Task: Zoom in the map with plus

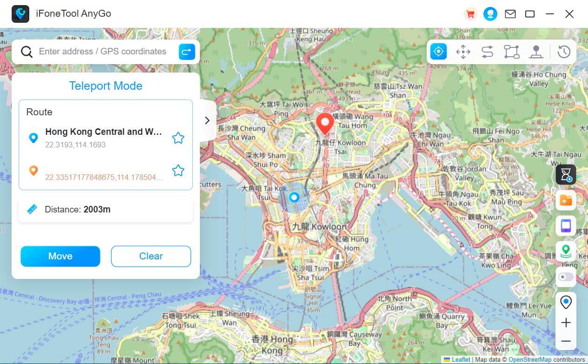Action: tap(566, 323)
